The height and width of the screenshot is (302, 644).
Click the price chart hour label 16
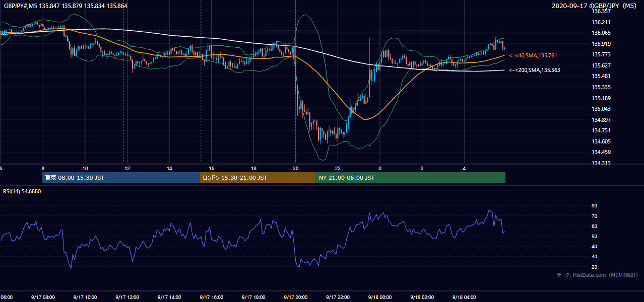(x=211, y=169)
